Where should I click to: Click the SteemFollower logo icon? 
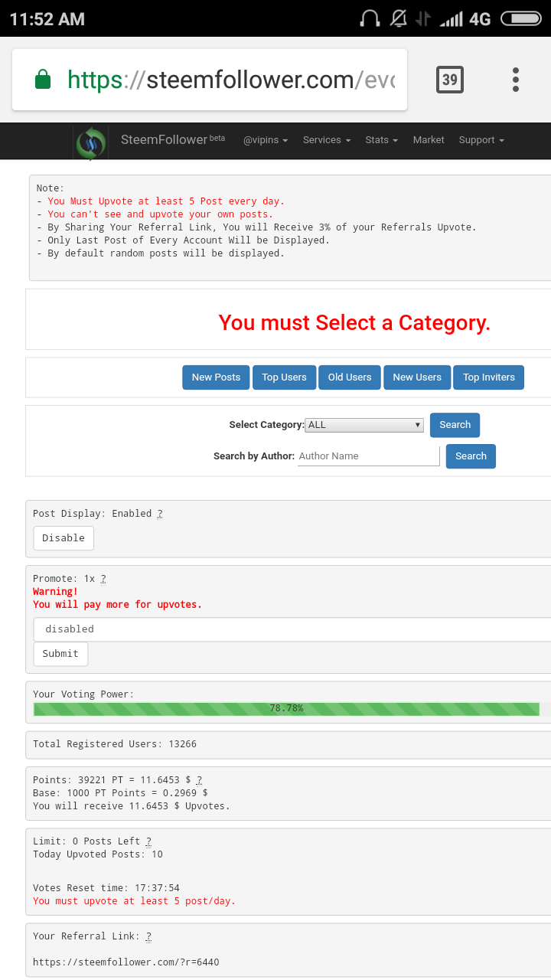91,143
